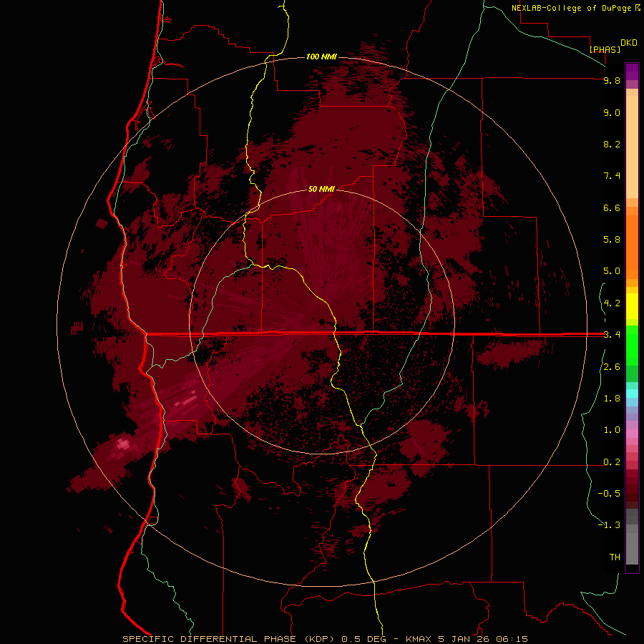Click the 100 NMI range ring label
This screenshot has width=644, height=644.
(321, 57)
